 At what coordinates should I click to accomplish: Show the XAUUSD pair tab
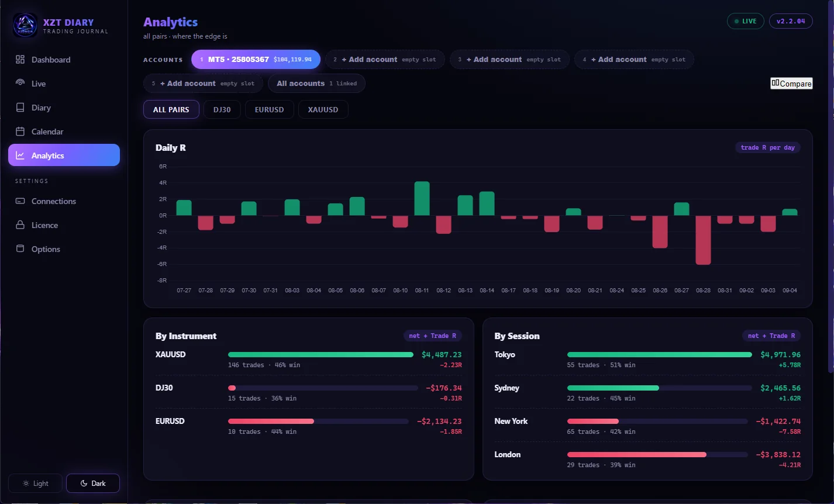323,109
